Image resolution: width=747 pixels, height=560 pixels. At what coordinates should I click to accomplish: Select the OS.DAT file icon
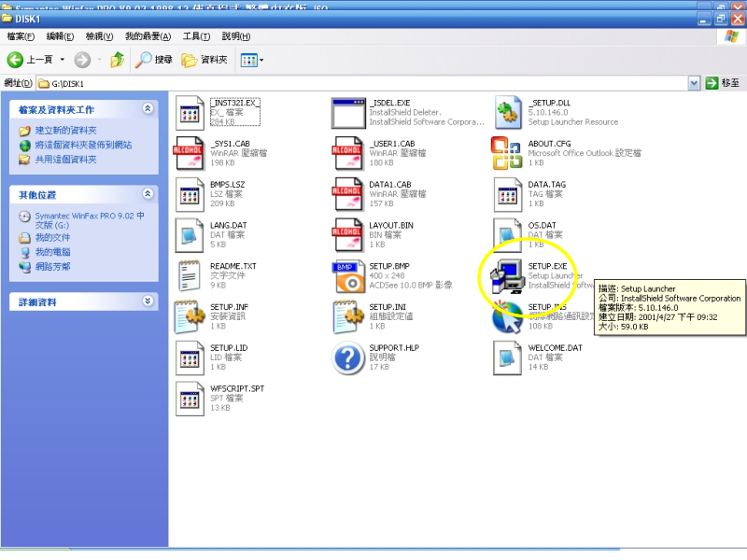click(507, 235)
